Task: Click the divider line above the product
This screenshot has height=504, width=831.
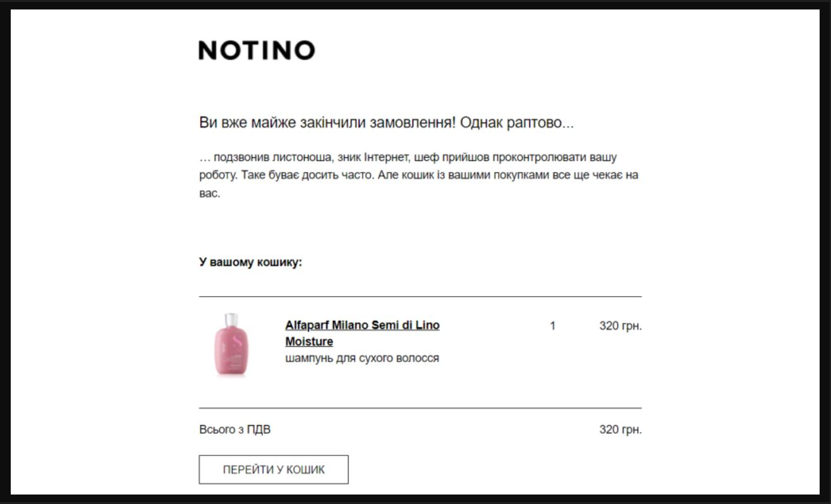Action: 420,296
